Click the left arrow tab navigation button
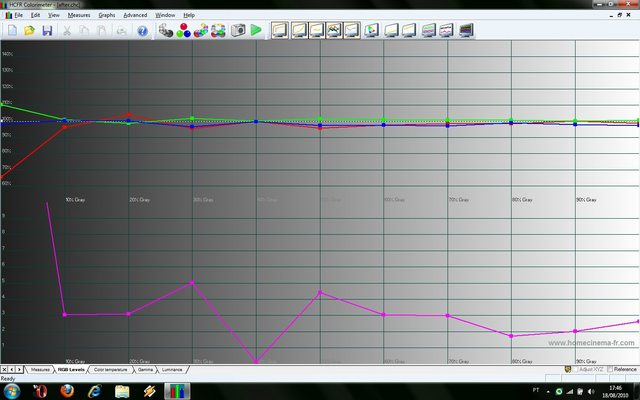640x400 pixels. [x=12, y=369]
